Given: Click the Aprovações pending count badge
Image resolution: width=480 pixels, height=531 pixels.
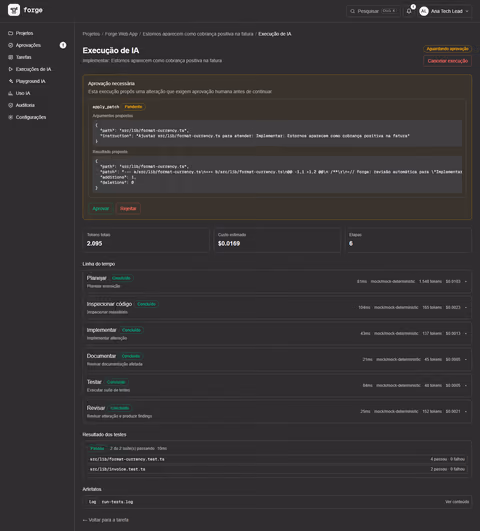Looking at the screenshot, I should coord(63,45).
